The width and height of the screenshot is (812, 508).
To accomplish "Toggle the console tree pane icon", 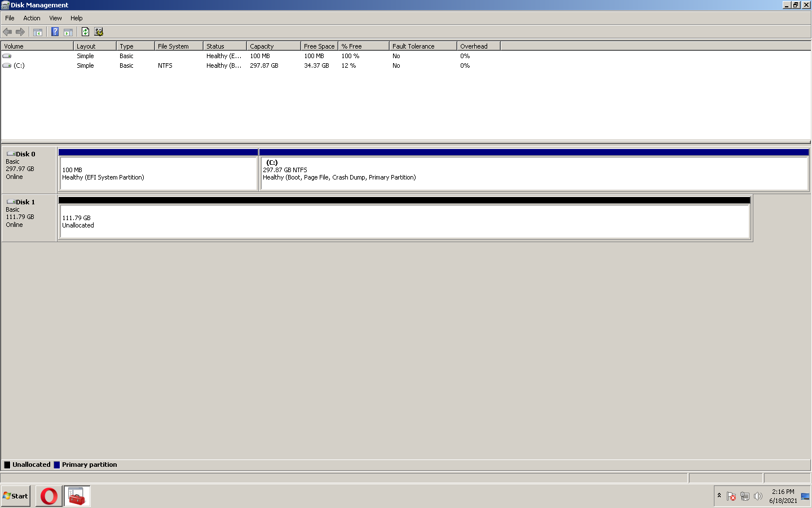I will (38, 32).
